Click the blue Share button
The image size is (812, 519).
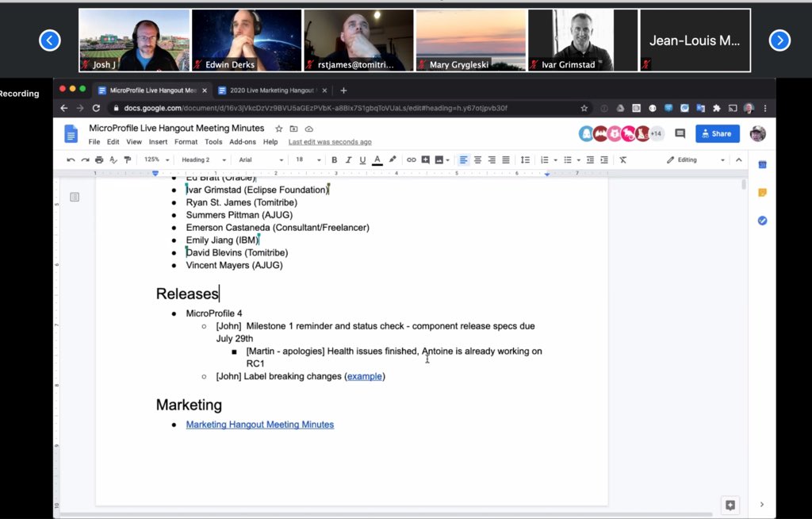pyautogui.click(x=717, y=134)
